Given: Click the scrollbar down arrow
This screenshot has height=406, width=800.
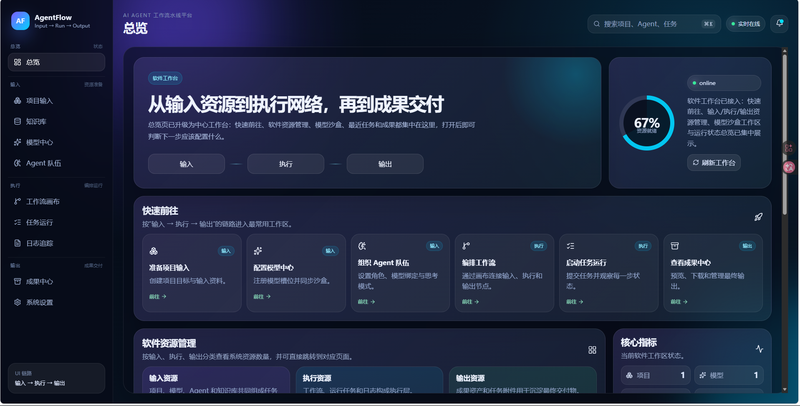Looking at the screenshot, I should click(785, 389).
